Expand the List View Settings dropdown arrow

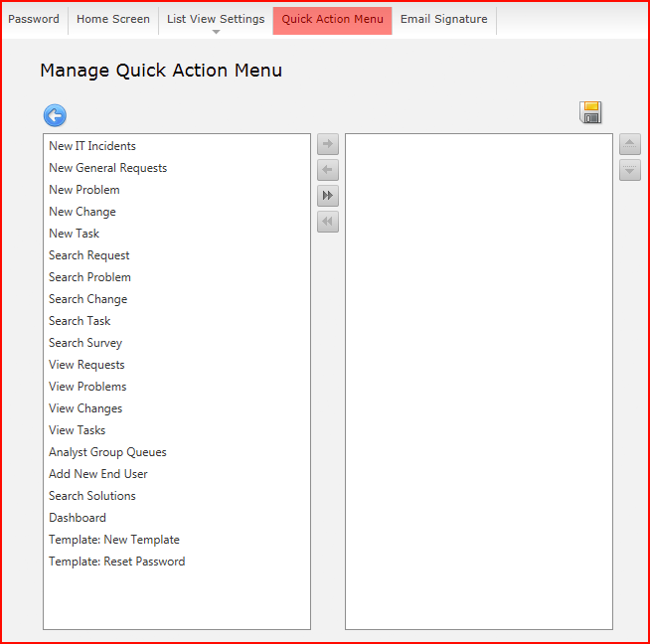[x=216, y=32]
